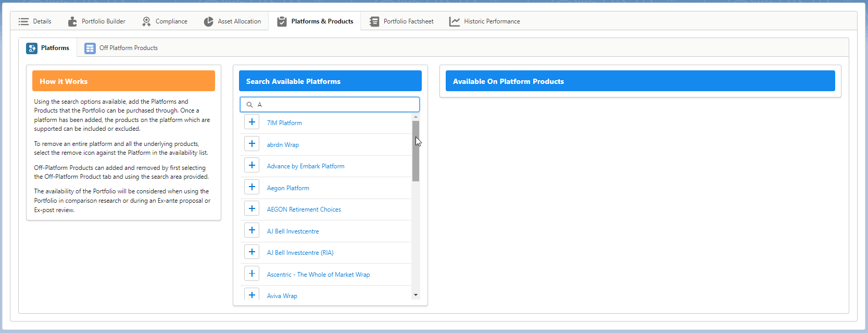Go to Asset Allocation tab
Viewport: 868px width, 333px height.
[232, 21]
